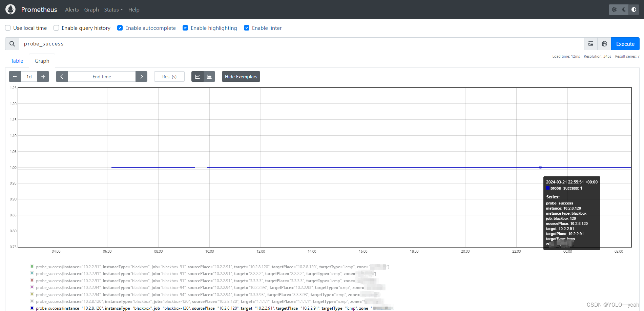The width and height of the screenshot is (644, 311).
Task: Run the query with Execute
Action: [625, 44]
